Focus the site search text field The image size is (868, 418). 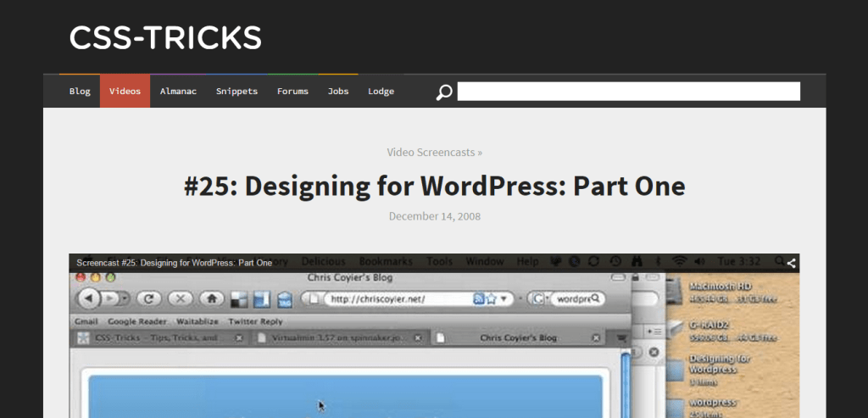pyautogui.click(x=628, y=92)
